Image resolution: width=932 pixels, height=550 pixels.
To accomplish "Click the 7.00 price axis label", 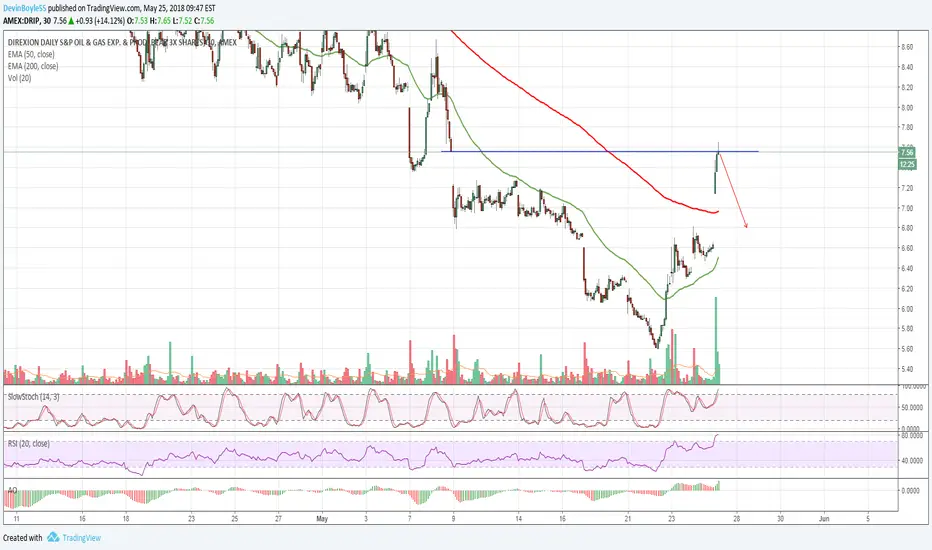I will pos(907,208).
